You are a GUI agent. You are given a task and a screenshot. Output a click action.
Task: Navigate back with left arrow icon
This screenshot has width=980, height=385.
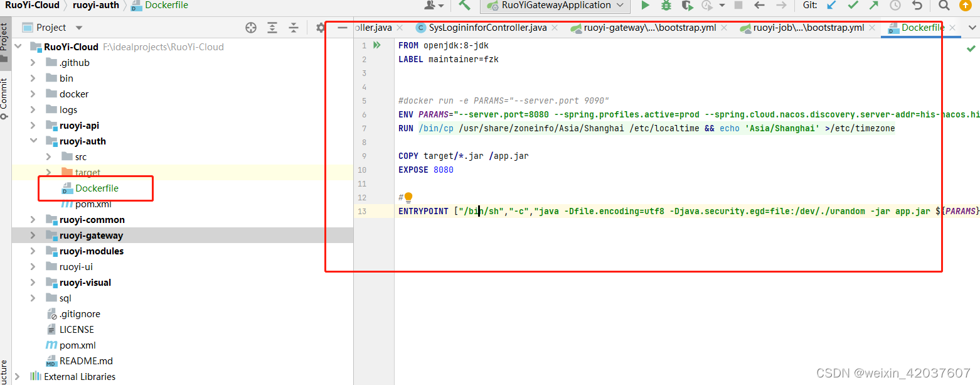tap(759, 5)
